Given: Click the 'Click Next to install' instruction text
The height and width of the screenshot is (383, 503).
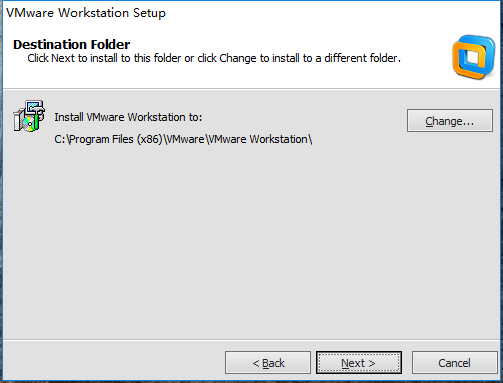Looking at the screenshot, I should coord(214,58).
